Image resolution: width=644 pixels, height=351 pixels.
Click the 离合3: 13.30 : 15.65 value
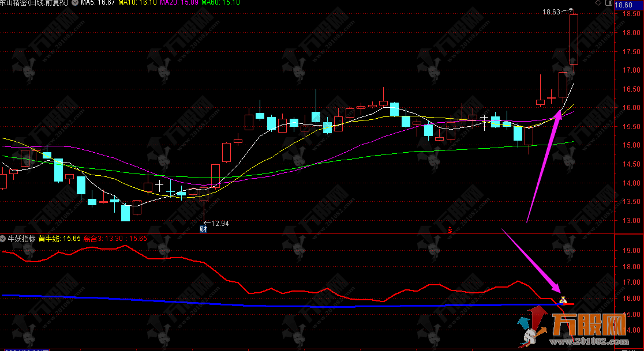[x=115, y=239]
